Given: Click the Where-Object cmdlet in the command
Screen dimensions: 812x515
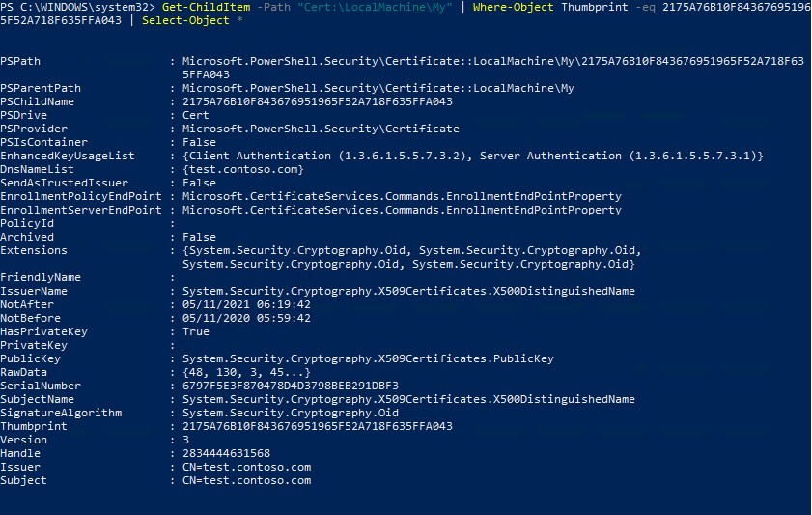Looking at the screenshot, I should (514, 7).
